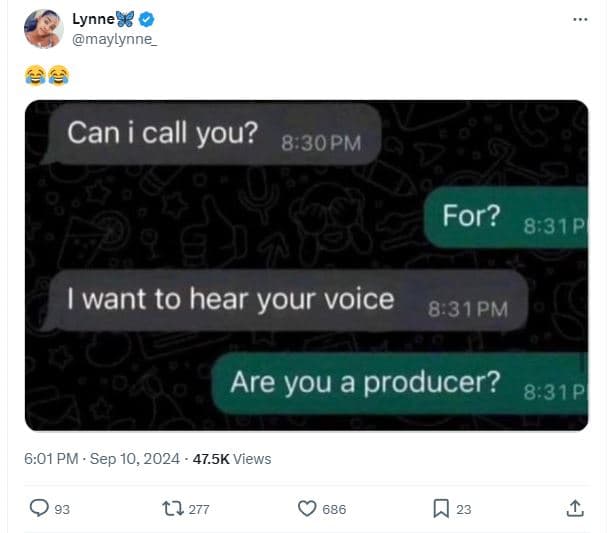Open the 93 replies count

coord(61,509)
